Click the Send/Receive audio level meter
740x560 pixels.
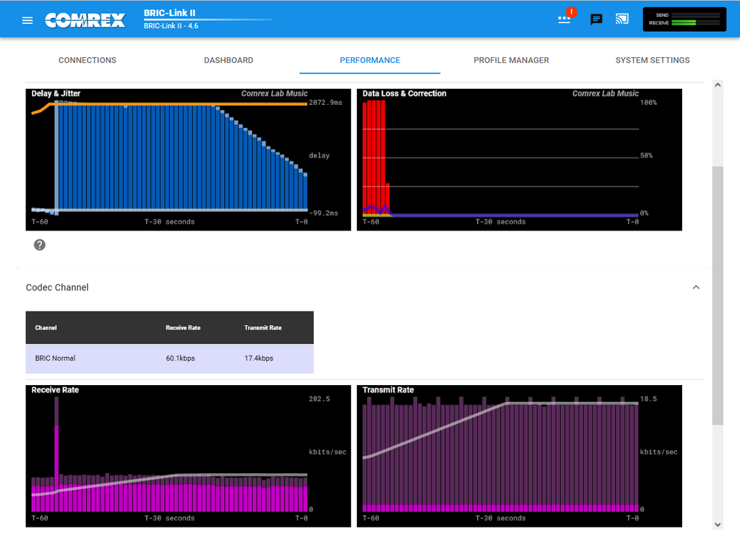684,20
